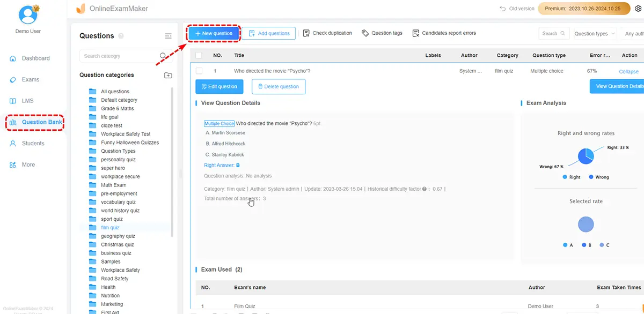Collapse the Psycho question details
This screenshot has height=314, width=644.
point(628,71)
